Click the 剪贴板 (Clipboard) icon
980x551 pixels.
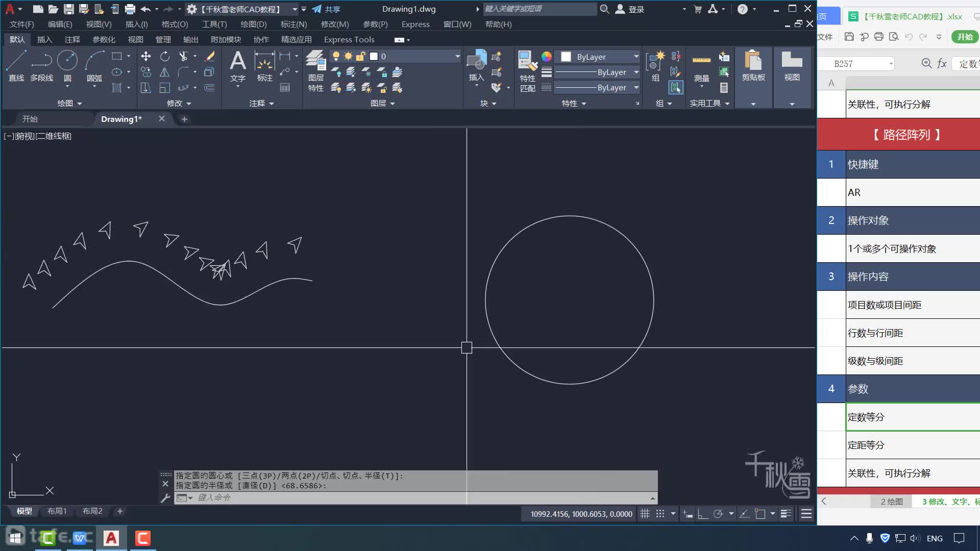click(753, 66)
